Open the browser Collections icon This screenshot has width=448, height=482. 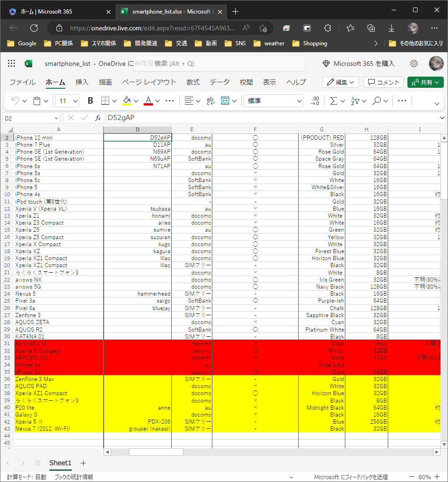[371, 28]
